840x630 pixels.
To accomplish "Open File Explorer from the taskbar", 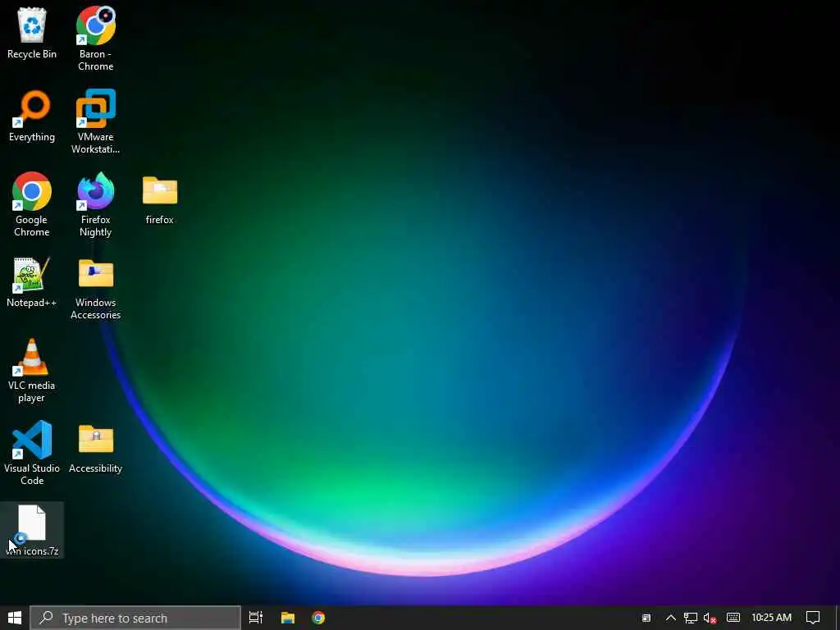I will click(x=288, y=618).
